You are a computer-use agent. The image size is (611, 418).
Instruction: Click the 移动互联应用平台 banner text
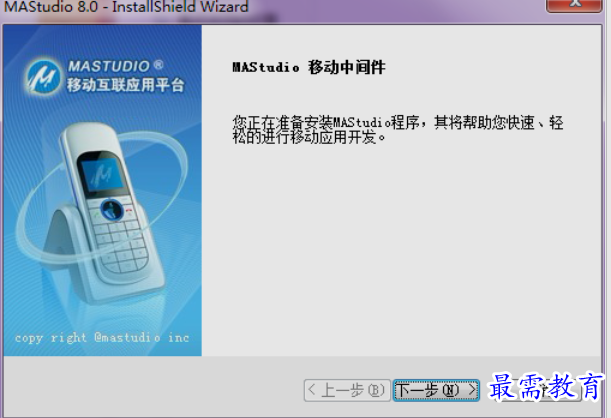click(x=125, y=85)
